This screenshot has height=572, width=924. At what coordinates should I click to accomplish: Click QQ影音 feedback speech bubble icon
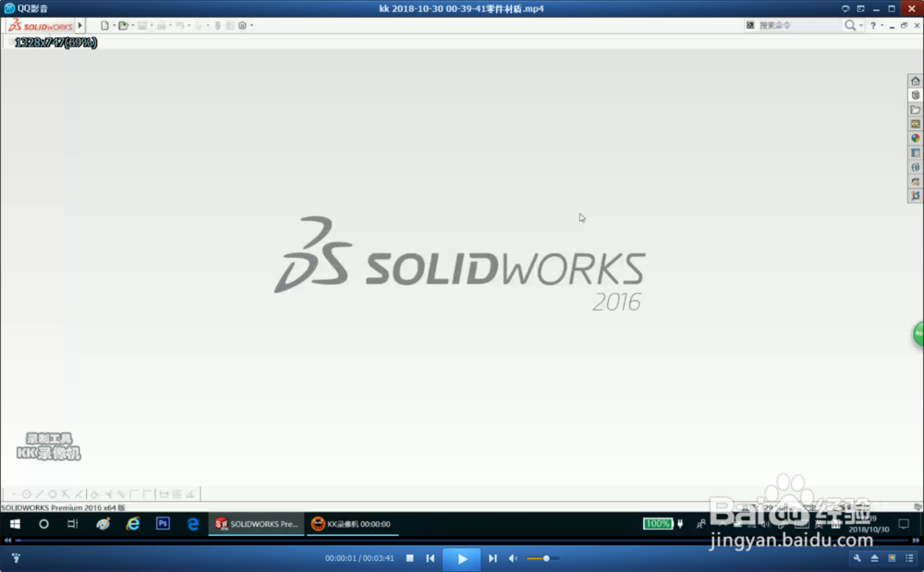[845, 9]
